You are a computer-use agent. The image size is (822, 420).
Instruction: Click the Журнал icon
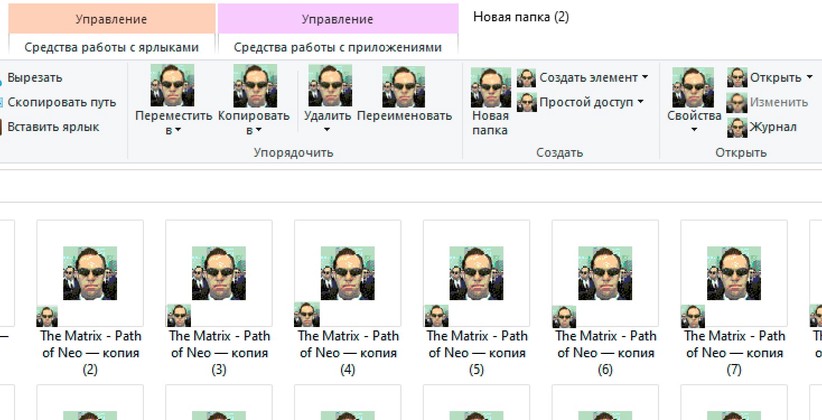(x=737, y=127)
